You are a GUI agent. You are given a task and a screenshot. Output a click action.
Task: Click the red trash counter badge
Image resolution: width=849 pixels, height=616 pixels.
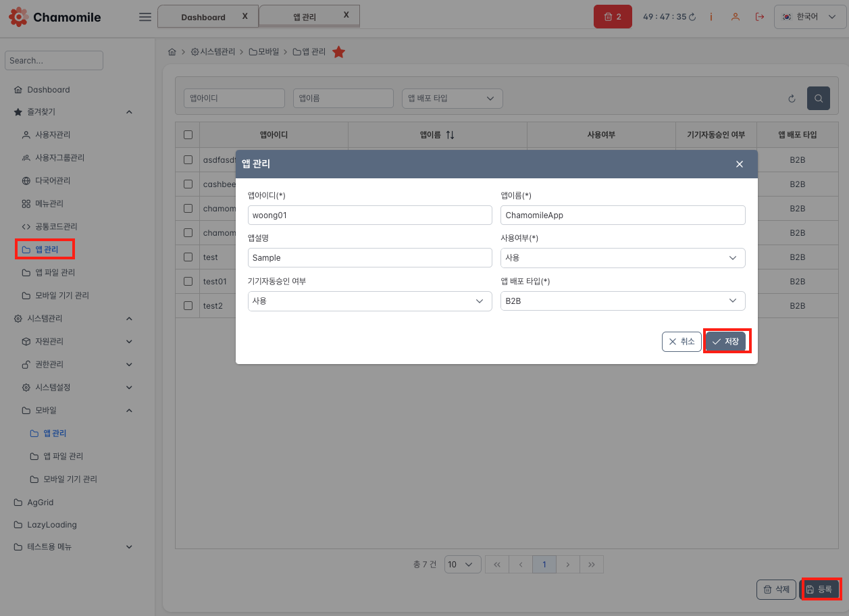pyautogui.click(x=612, y=17)
